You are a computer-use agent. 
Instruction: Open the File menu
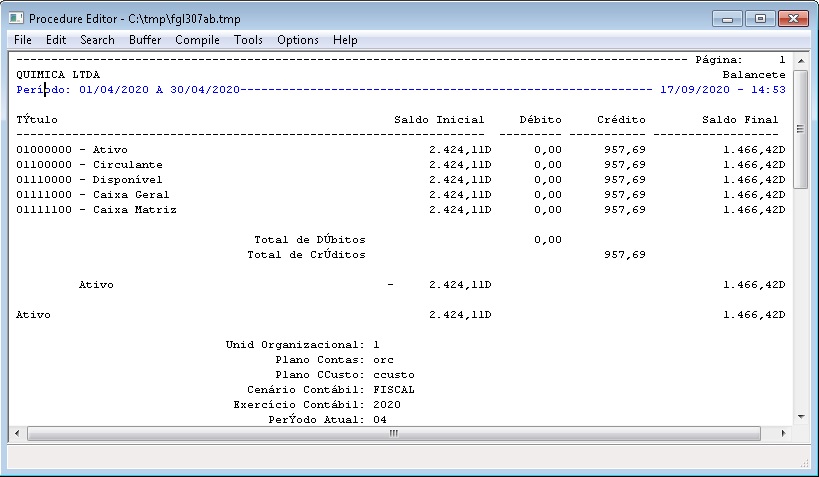pos(22,40)
